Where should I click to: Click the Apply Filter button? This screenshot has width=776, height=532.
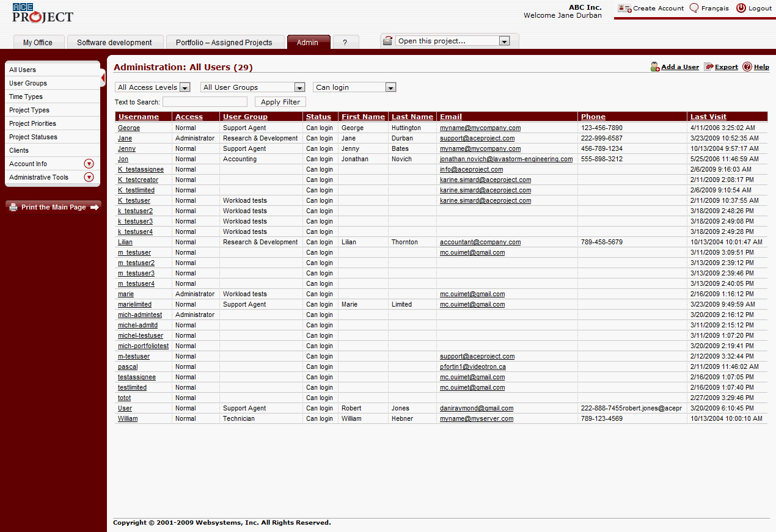click(x=280, y=102)
